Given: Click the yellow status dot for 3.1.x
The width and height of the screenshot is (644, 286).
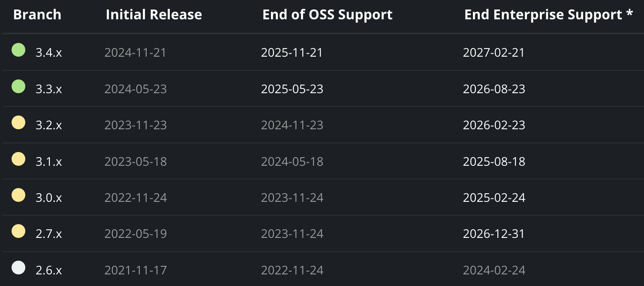Looking at the screenshot, I should (x=18, y=159).
